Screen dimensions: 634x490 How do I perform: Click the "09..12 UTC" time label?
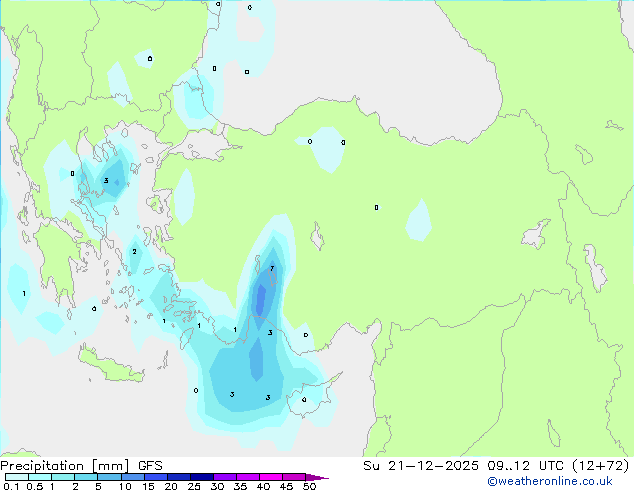tap(525, 466)
